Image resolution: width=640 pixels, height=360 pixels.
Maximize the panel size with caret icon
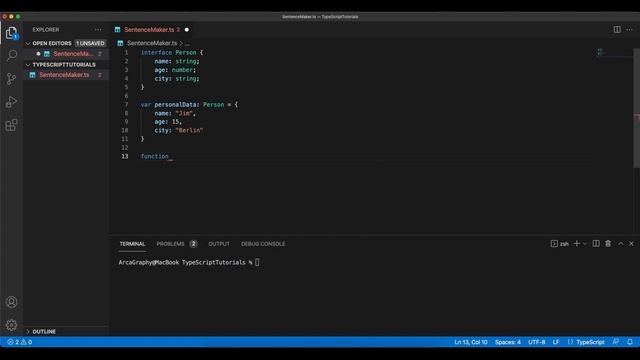[620, 244]
